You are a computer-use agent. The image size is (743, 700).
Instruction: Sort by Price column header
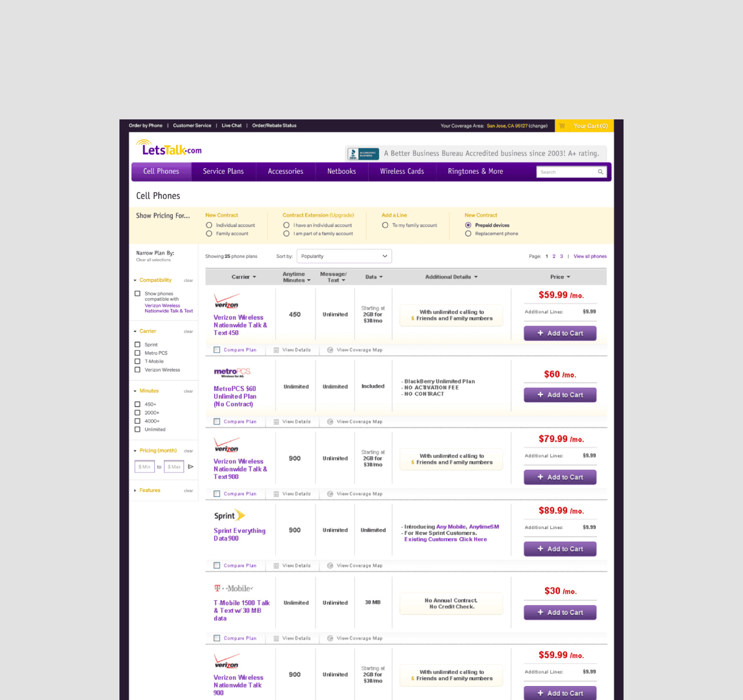pyautogui.click(x=560, y=277)
